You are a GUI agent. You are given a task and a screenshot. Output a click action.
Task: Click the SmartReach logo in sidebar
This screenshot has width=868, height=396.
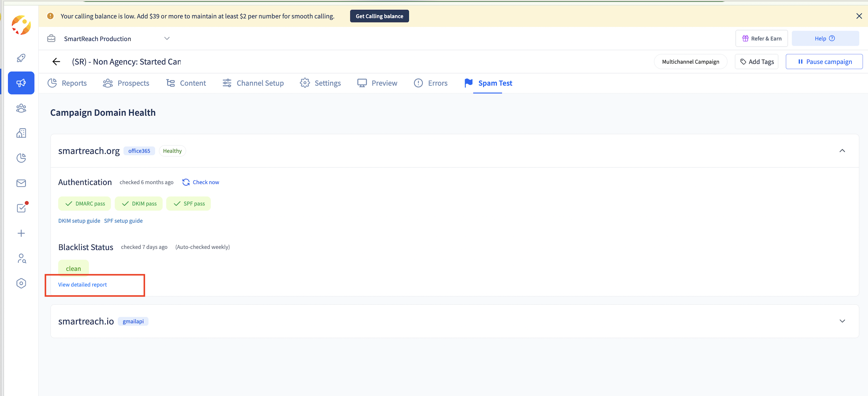click(21, 25)
